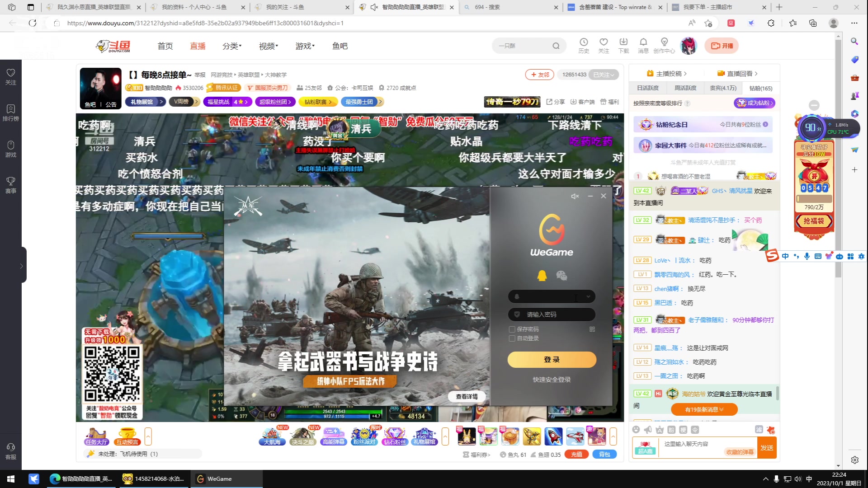This screenshot has width=868, height=488.
Task: Click the search magnifier in Douyu search box
Action: pyautogui.click(x=556, y=46)
